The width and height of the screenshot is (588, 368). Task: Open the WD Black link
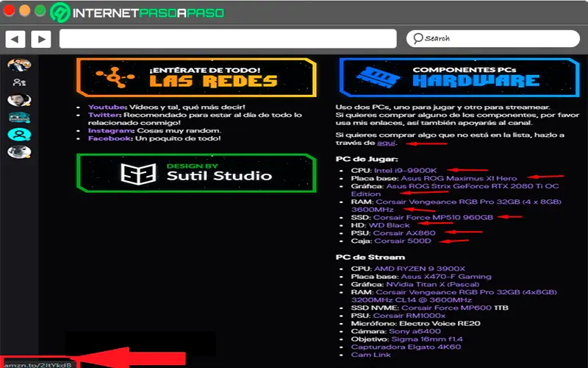pyautogui.click(x=390, y=225)
